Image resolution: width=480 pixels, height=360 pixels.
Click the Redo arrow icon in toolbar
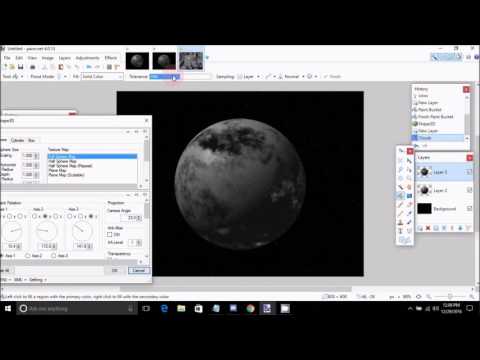point(97,67)
